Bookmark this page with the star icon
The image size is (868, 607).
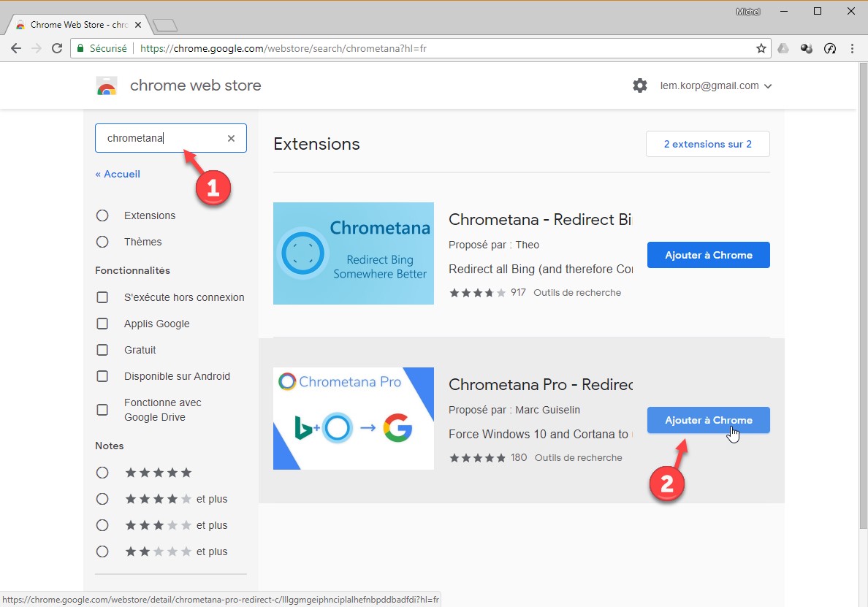click(x=761, y=48)
